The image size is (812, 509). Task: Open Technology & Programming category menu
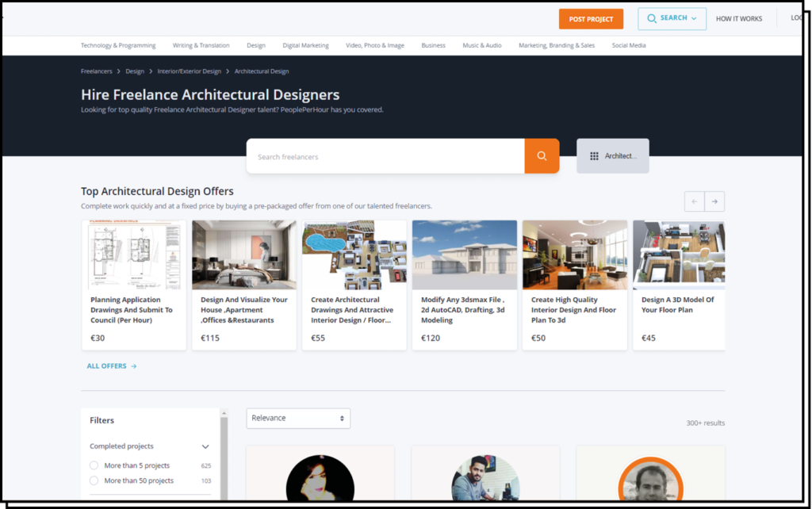[x=118, y=45]
